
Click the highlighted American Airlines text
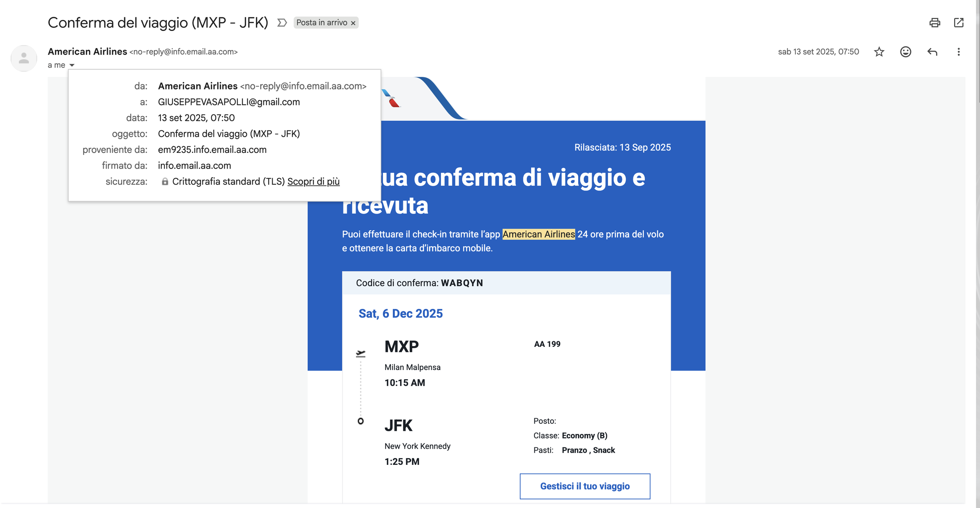[x=539, y=234]
